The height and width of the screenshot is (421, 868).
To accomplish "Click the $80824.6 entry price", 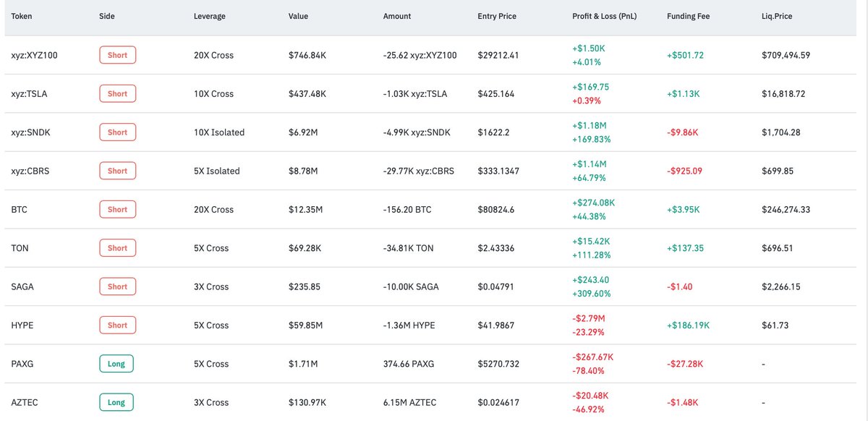I will (498, 209).
